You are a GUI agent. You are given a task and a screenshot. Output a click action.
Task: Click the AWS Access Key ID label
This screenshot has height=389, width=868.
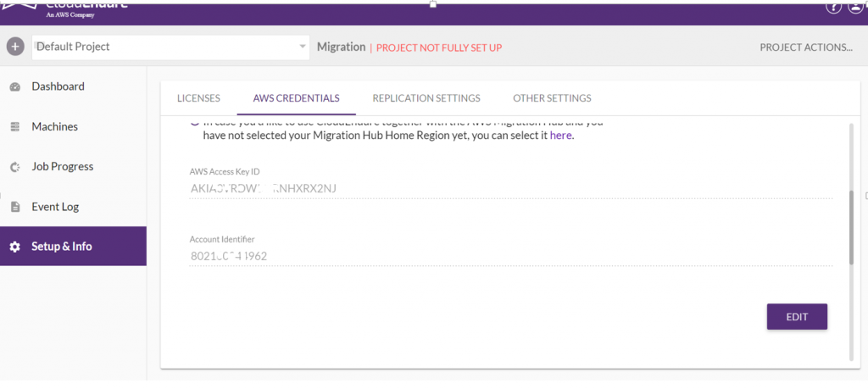(x=225, y=171)
